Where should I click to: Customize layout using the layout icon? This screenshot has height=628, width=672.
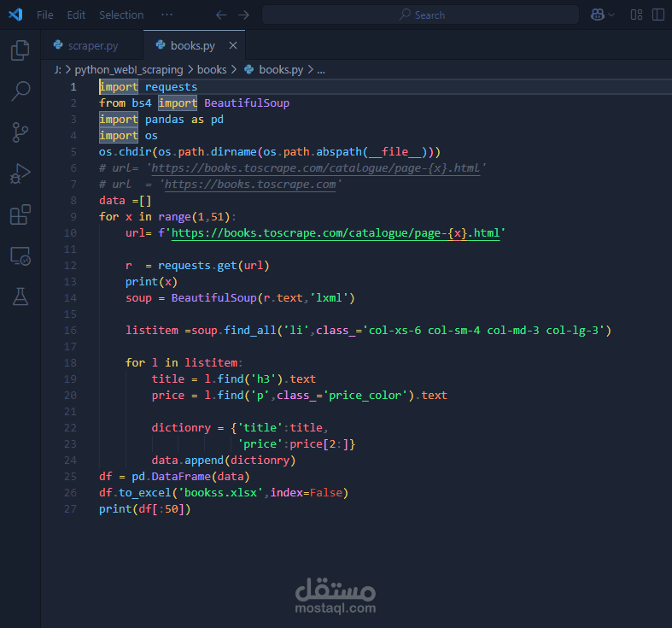point(636,15)
